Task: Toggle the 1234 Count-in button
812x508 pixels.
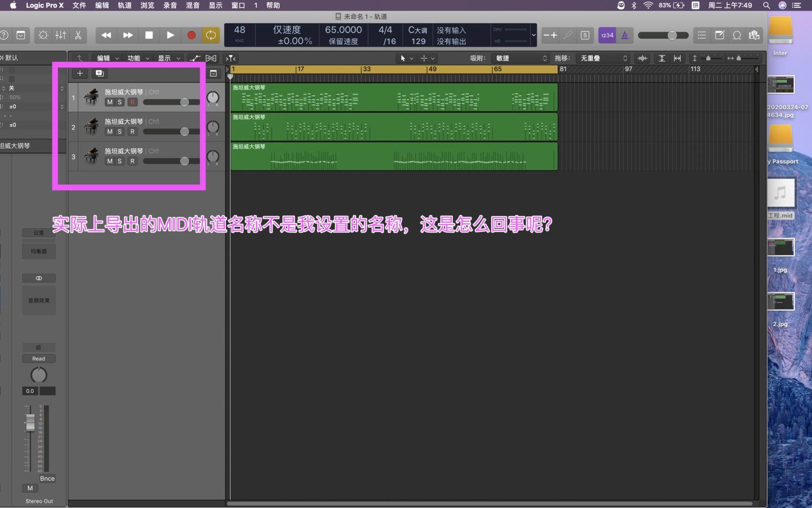Action: (607, 35)
